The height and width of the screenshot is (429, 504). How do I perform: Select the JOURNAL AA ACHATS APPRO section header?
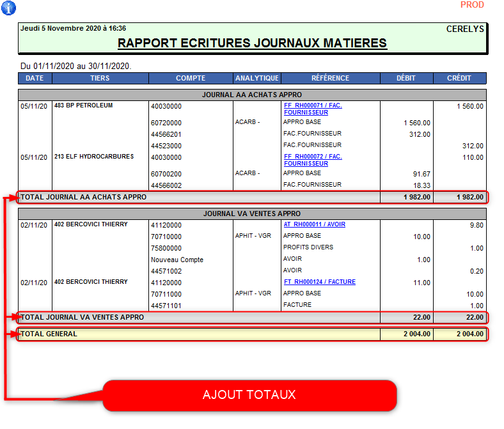(252, 95)
